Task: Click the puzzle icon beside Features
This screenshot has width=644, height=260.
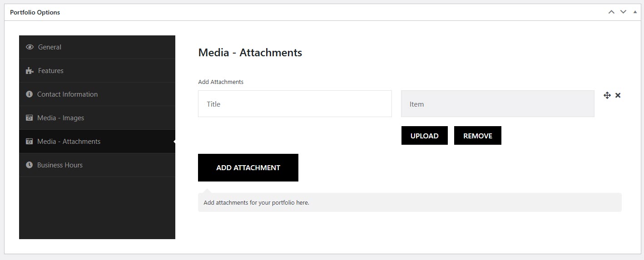Action: [30, 71]
